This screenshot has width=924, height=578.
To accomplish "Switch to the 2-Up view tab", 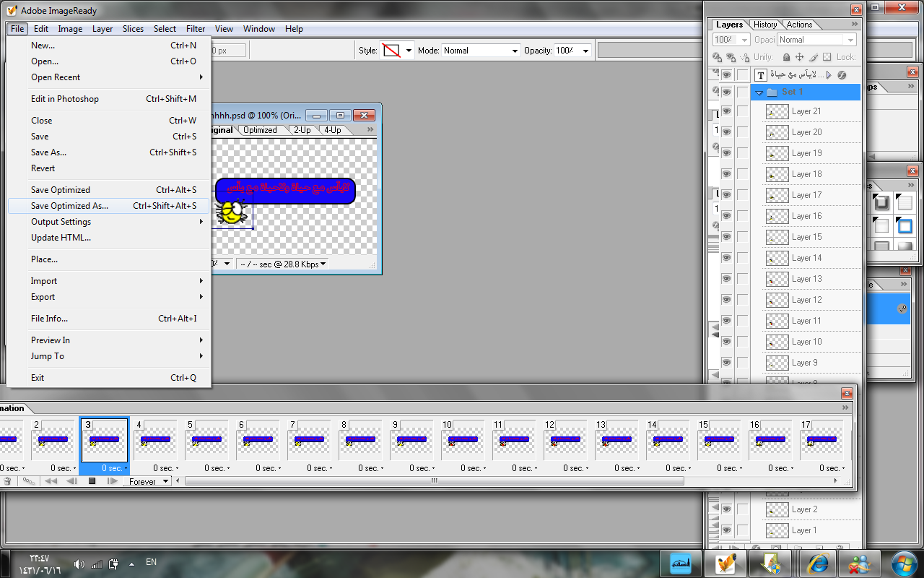I will pos(302,130).
